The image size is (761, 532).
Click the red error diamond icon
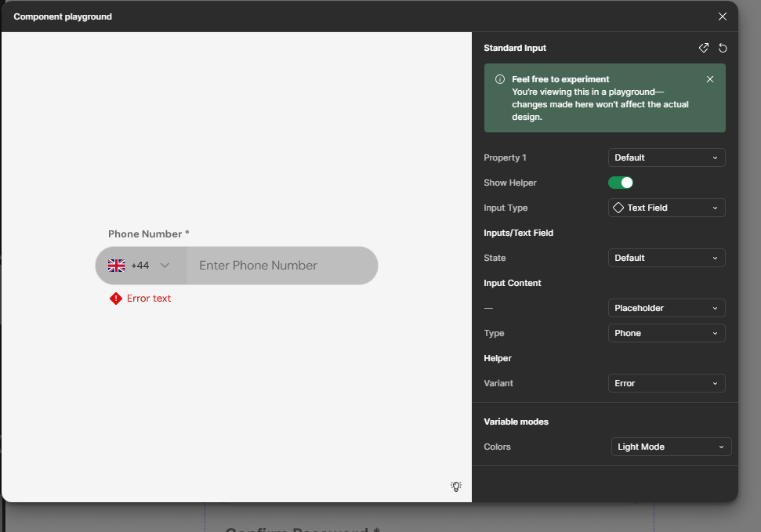click(x=115, y=299)
